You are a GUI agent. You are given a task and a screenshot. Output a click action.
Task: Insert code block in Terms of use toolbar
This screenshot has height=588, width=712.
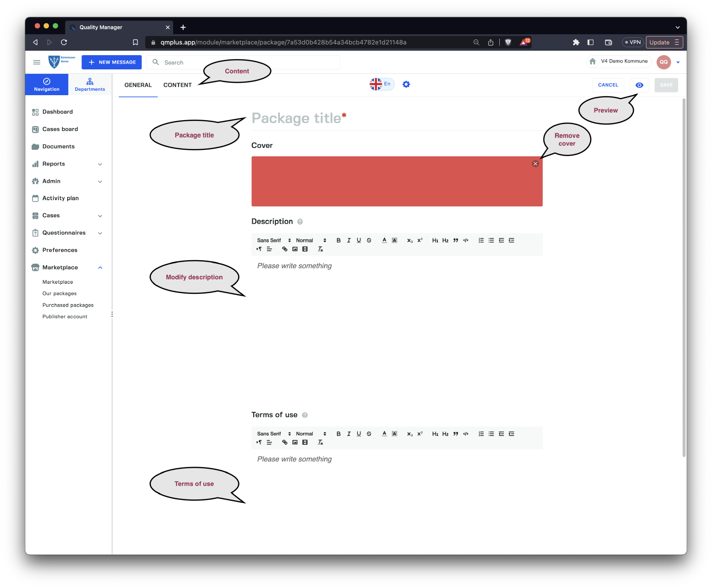[x=465, y=434]
